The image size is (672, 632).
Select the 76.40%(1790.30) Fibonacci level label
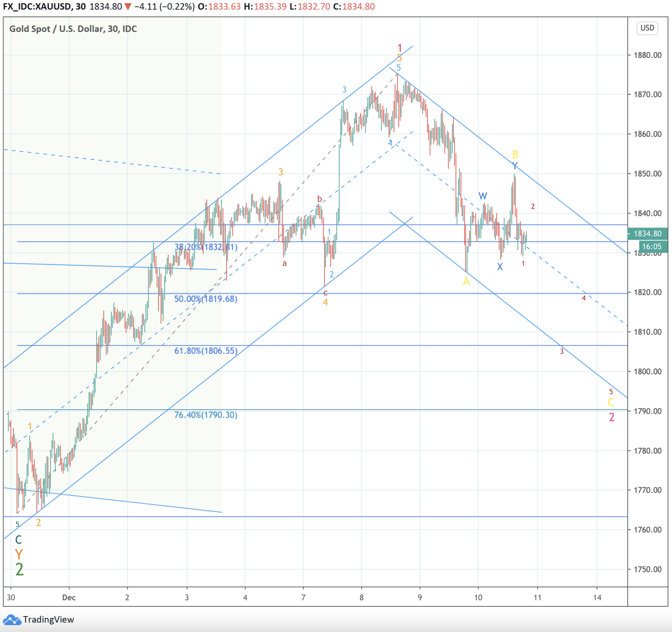[x=206, y=415]
